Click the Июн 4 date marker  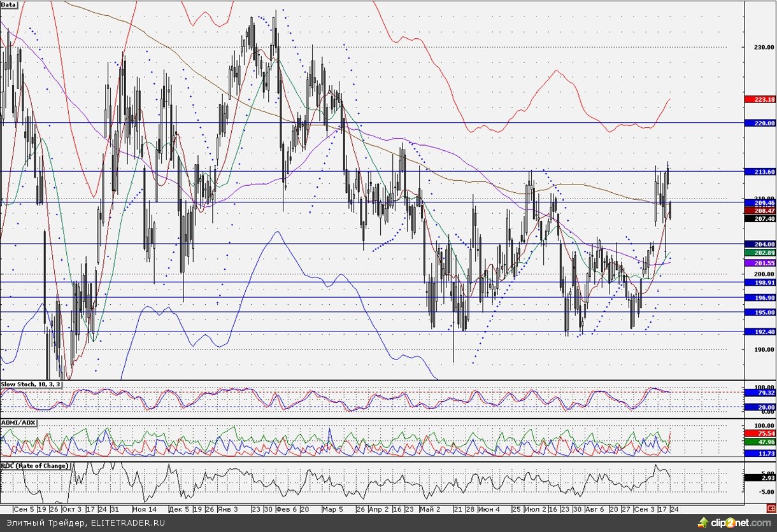(489, 510)
